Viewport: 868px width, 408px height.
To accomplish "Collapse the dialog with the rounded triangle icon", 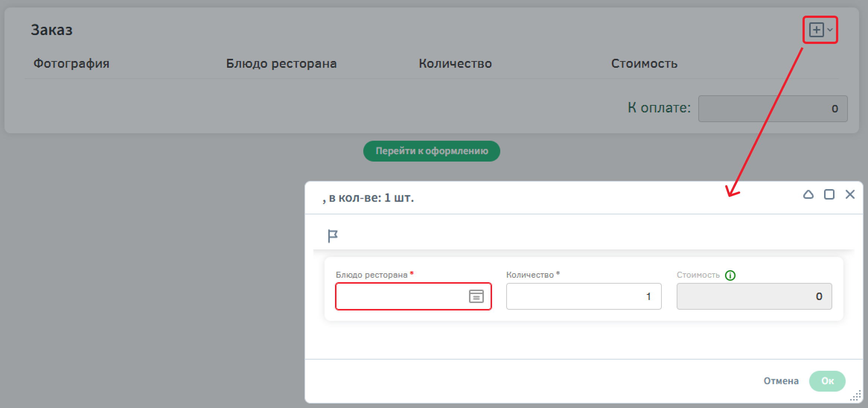I will click(x=808, y=194).
